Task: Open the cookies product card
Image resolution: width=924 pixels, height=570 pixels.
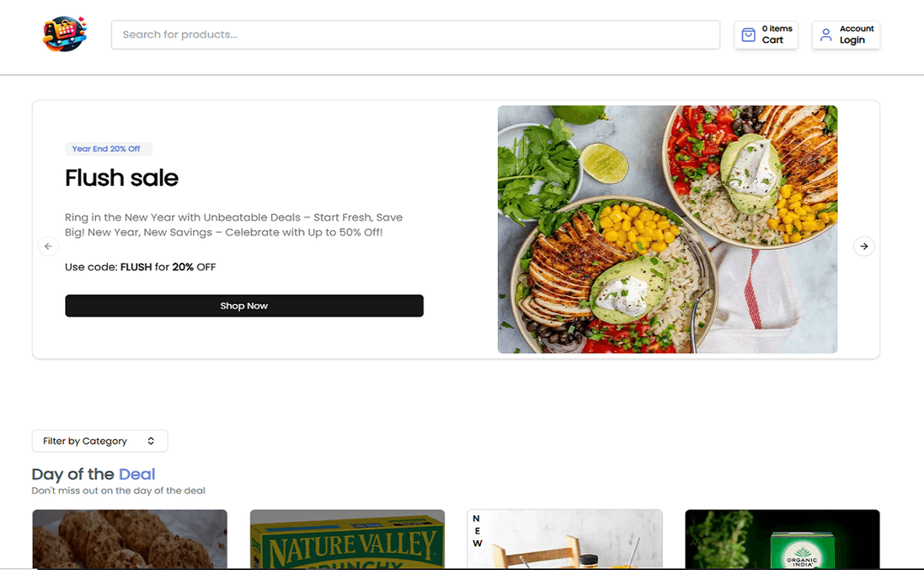Action: [x=129, y=540]
